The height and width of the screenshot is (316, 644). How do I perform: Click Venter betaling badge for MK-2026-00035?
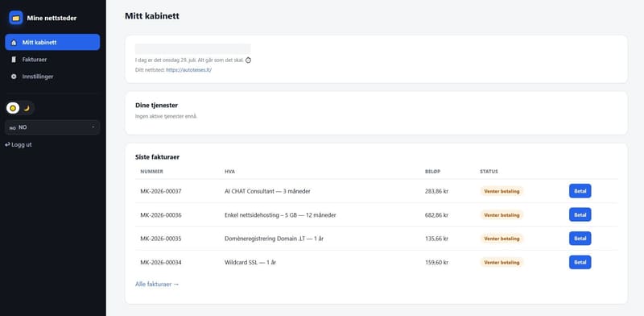tap(502, 239)
